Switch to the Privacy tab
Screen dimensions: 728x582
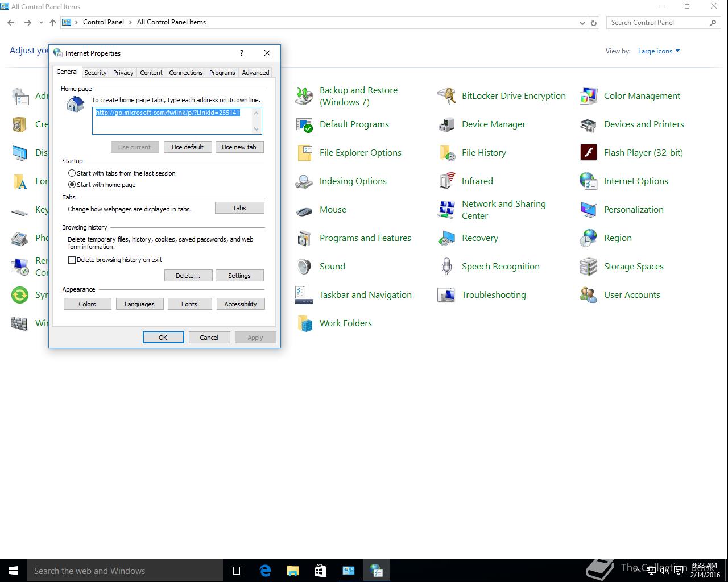(x=123, y=73)
